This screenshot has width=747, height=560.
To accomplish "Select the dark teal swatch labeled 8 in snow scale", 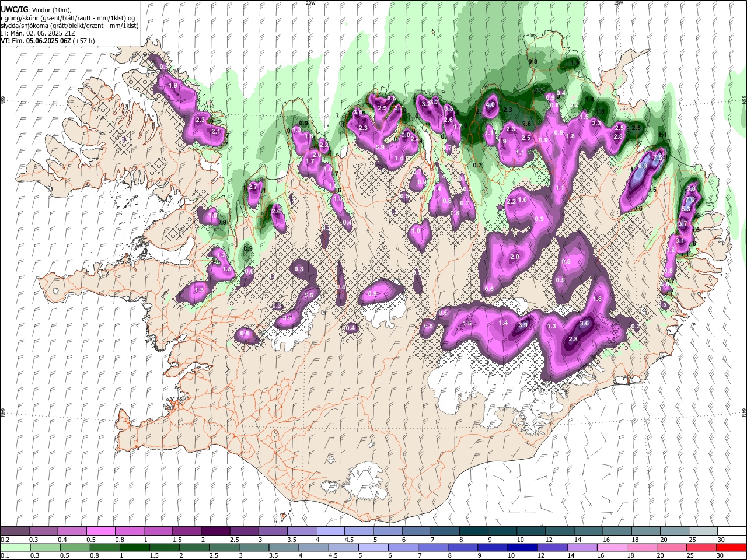I will click(473, 531).
